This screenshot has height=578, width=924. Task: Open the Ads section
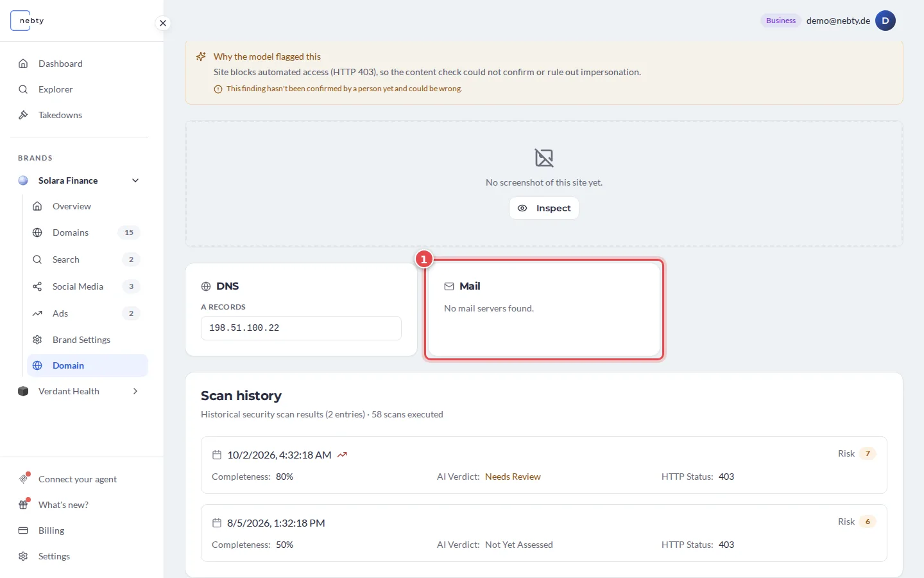point(87,313)
